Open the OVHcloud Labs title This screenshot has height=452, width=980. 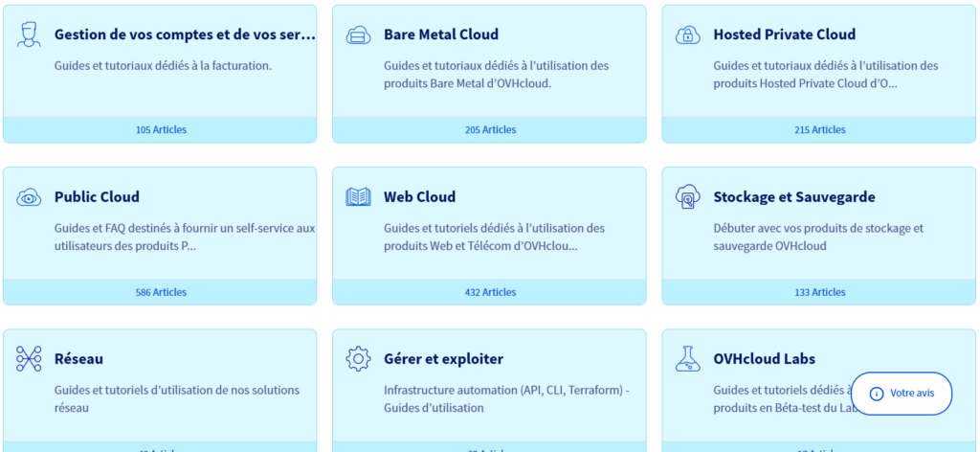pyautogui.click(x=765, y=359)
